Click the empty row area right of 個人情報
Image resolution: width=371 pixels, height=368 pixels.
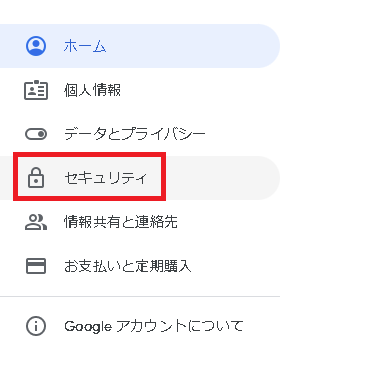pyautogui.click(x=200, y=90)
